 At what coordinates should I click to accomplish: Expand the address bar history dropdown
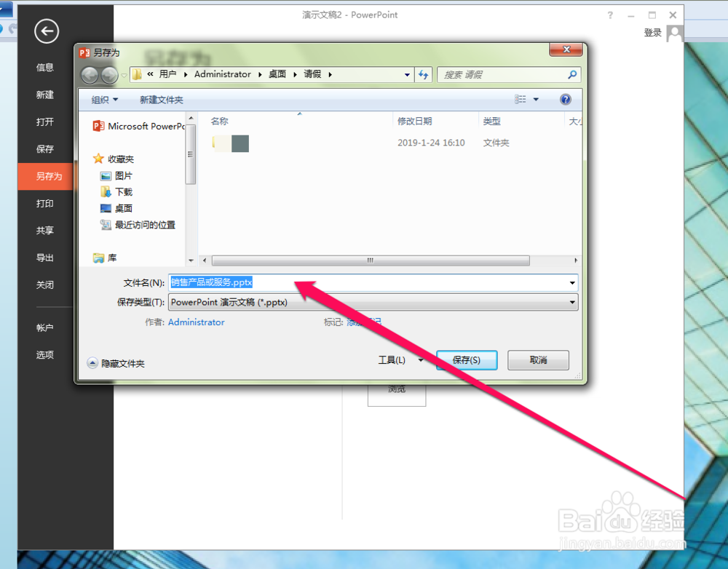click(407, 75)
